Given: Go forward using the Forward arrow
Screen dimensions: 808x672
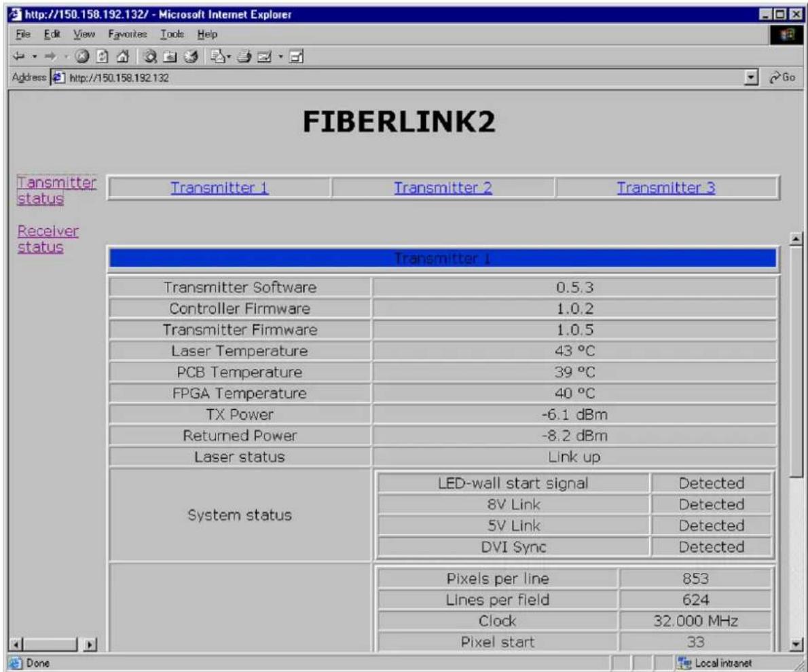Looking at the screenshot, I should coord(50,56).
